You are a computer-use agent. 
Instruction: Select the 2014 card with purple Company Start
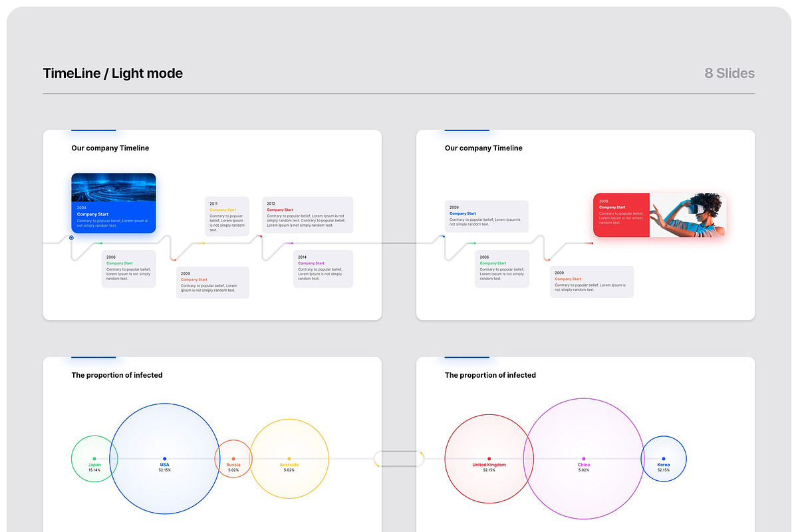tap(323, 269)
